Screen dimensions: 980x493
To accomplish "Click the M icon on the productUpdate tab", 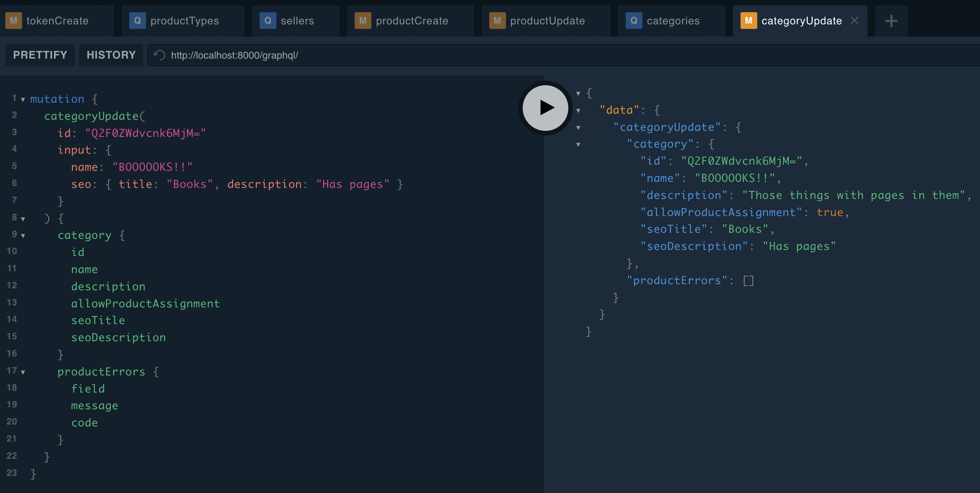I will coord(497,21).
